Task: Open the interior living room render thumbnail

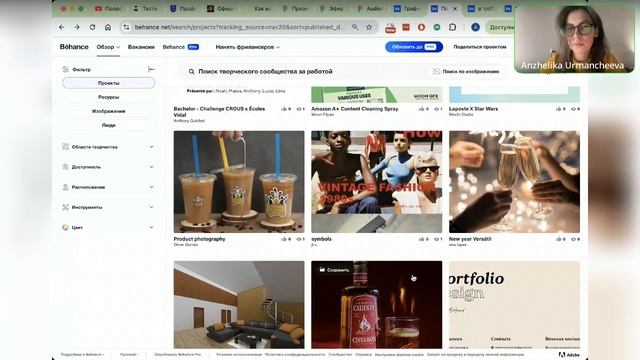Action: point(239,304)
